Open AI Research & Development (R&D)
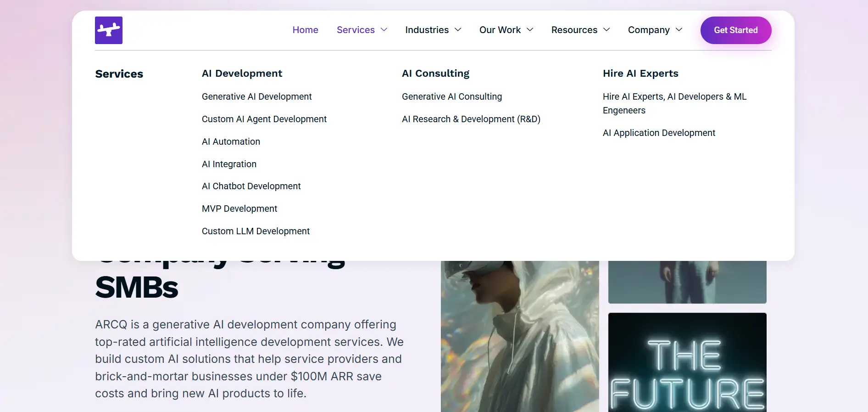The image size is (868, 412). pos(471,119)
